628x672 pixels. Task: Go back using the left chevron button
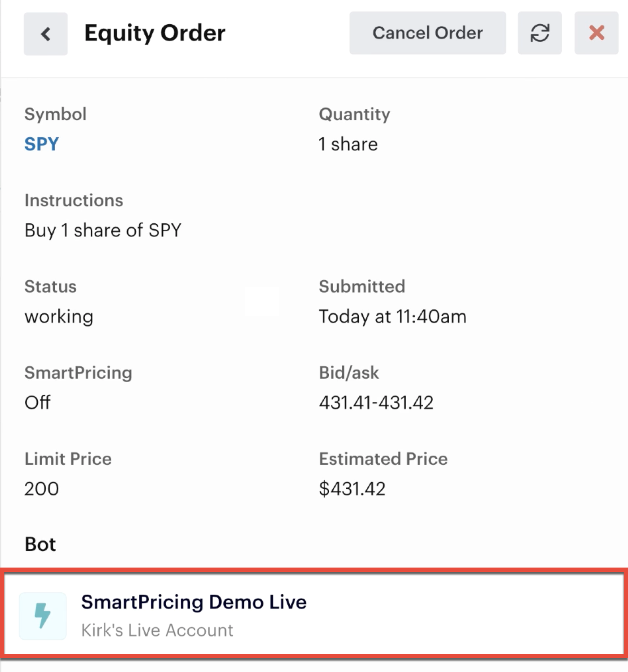click(x=46, y=34)
